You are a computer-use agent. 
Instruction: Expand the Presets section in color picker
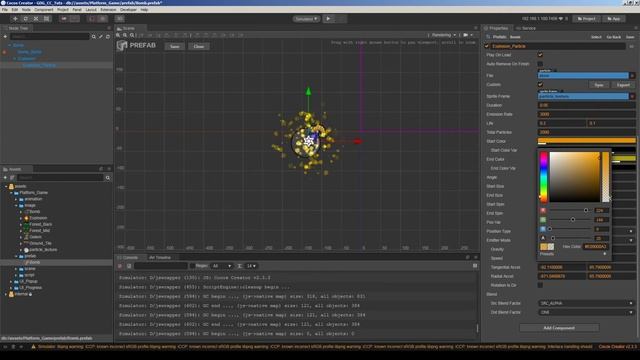coord(605,254)
